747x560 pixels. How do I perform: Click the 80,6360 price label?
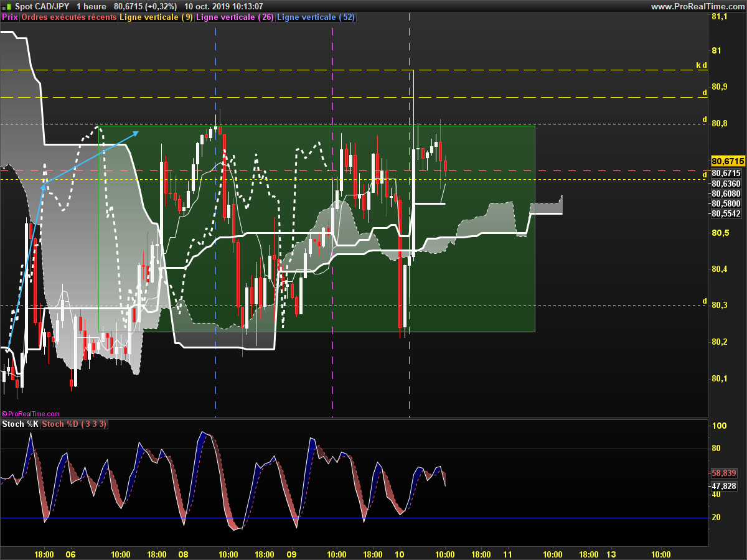pyautogui.click(x=726, y=184)
